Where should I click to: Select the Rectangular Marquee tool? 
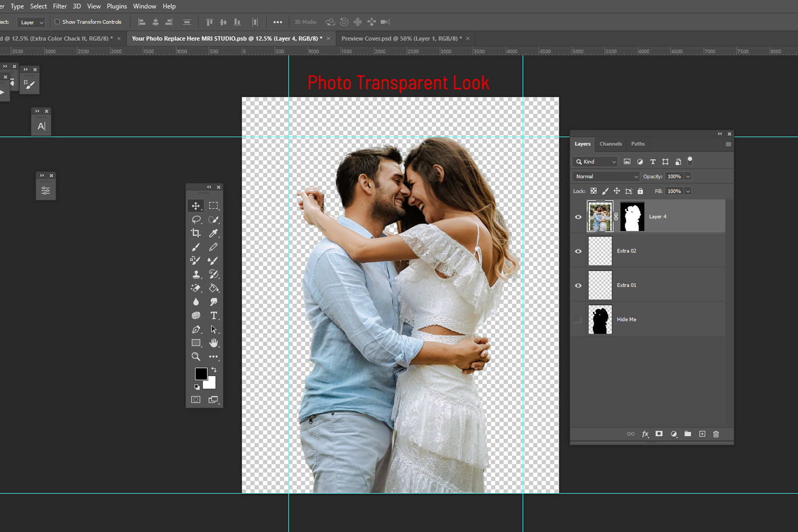(214, 206)
